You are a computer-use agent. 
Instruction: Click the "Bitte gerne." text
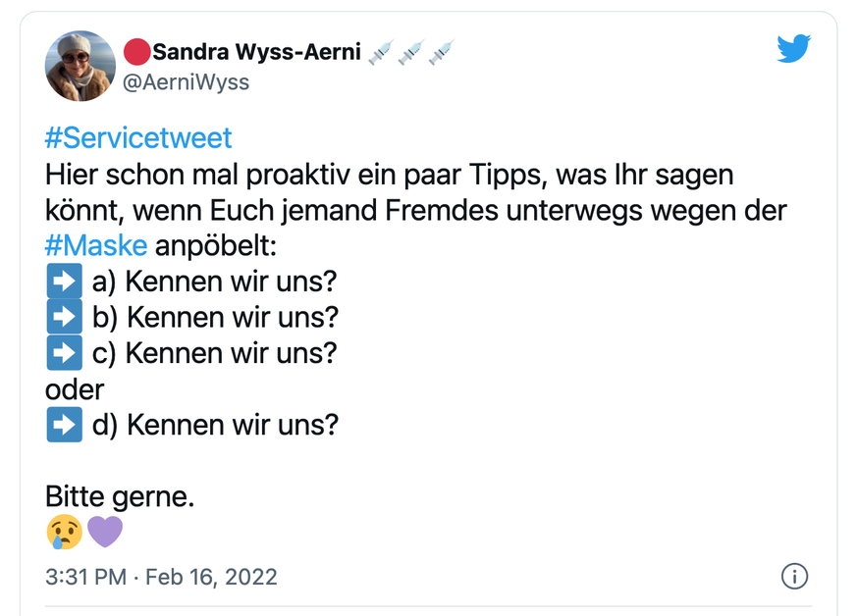(120, 496)
